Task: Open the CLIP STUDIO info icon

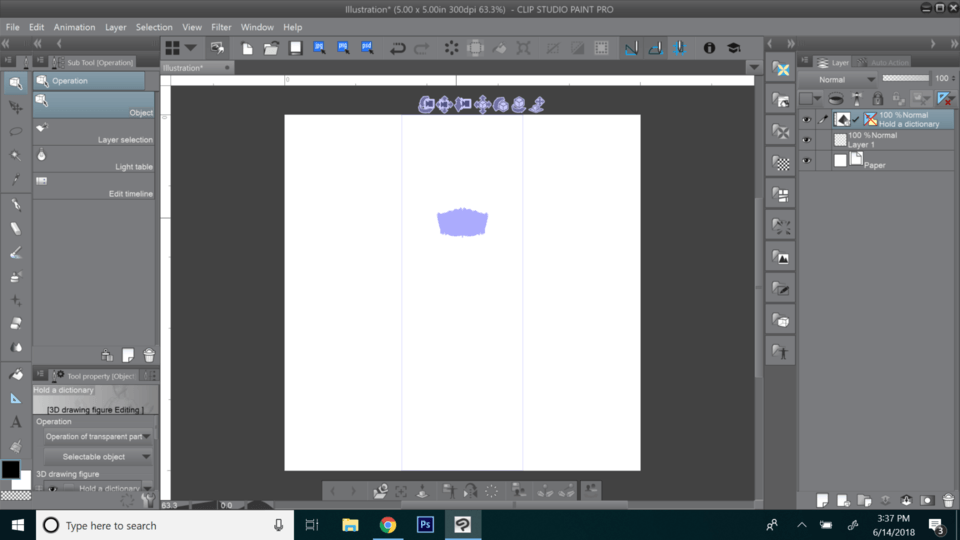Action: click(709, 48)
